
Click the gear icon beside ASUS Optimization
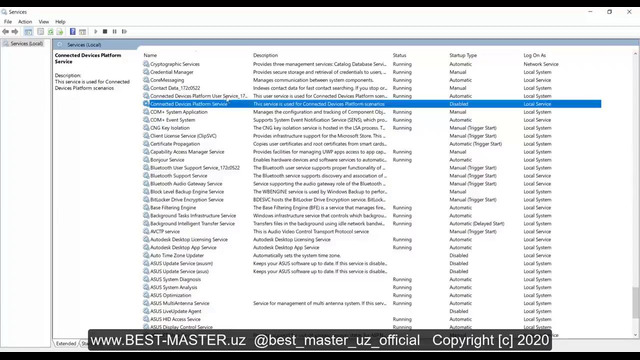coord(146,295)
